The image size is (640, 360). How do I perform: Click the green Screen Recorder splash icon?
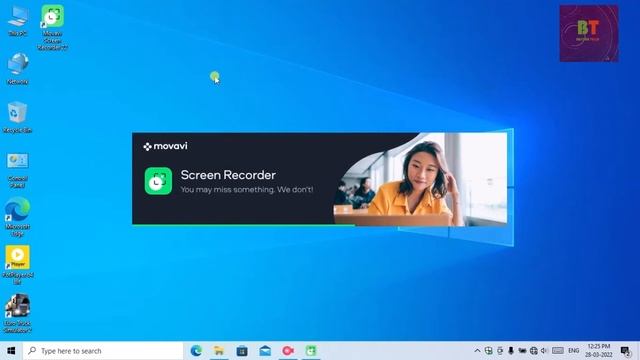tap(158, 181)
